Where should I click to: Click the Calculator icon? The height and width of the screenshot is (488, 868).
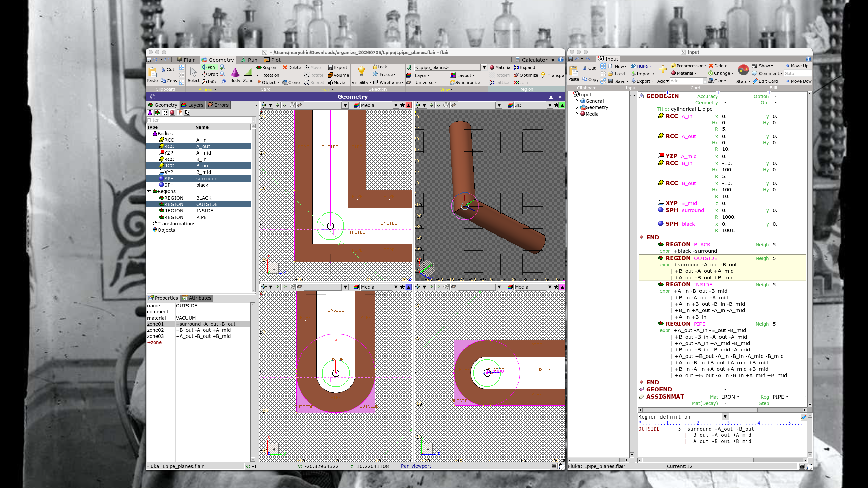pyautogui.click(x=518, y=60)
